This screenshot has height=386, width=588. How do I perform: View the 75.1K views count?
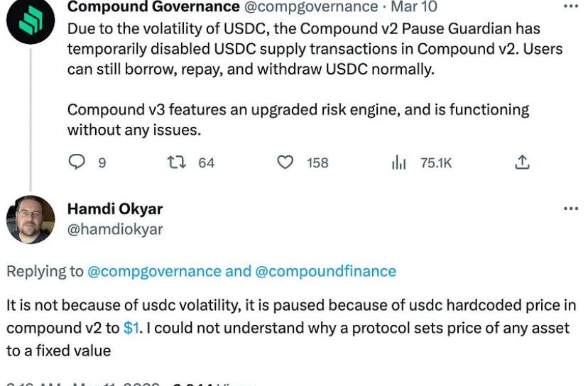[436, 163]
